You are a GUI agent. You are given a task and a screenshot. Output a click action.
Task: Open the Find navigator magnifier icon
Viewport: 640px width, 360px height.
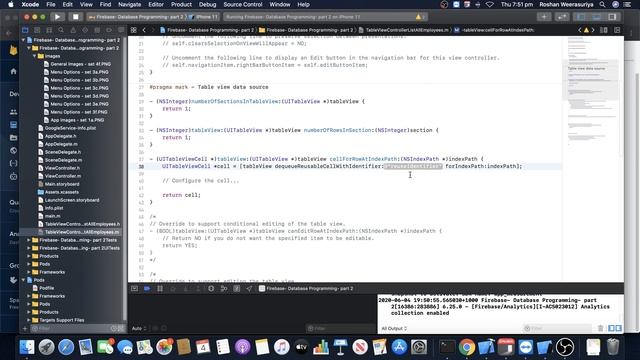point(61,30)
